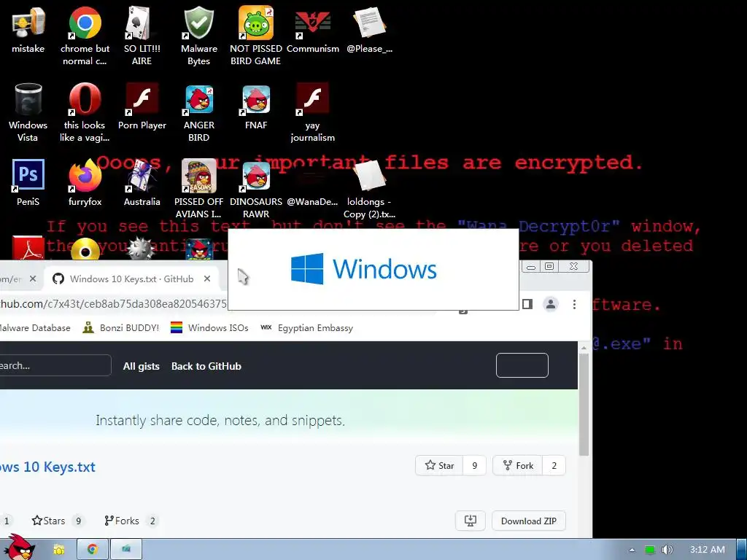
Task: Show hidden system tray icons
Action: (632, 550)
